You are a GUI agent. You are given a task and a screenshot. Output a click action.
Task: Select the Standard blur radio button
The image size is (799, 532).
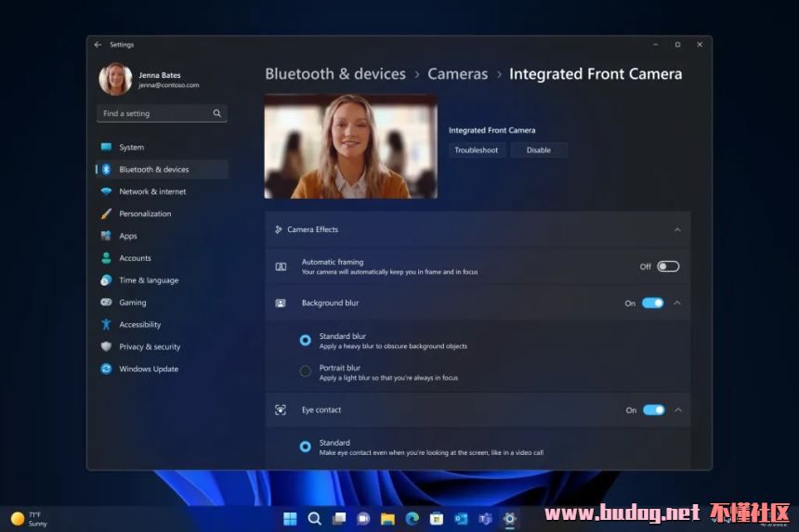coord(306,340)
